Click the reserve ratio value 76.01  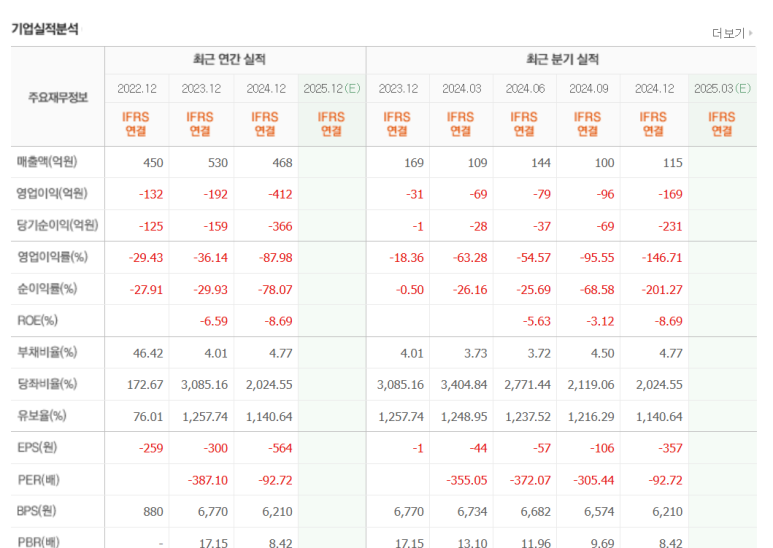pyautogui.click(x=148, y=417)
